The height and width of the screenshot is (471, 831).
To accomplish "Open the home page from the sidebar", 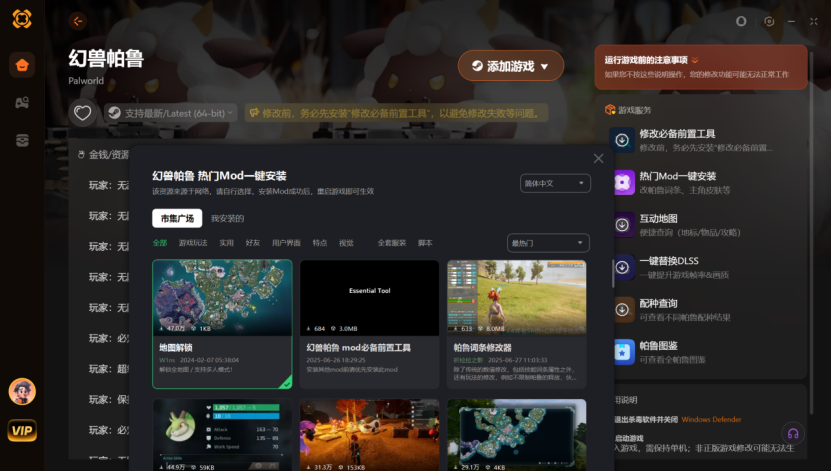I will pyautogui.click(x=22, y=65).
